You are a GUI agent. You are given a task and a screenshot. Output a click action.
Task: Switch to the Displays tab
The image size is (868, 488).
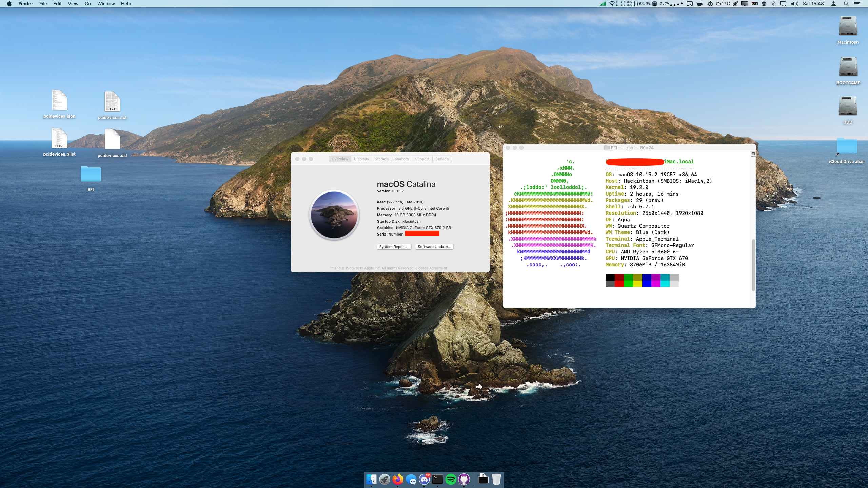(361, 159)
